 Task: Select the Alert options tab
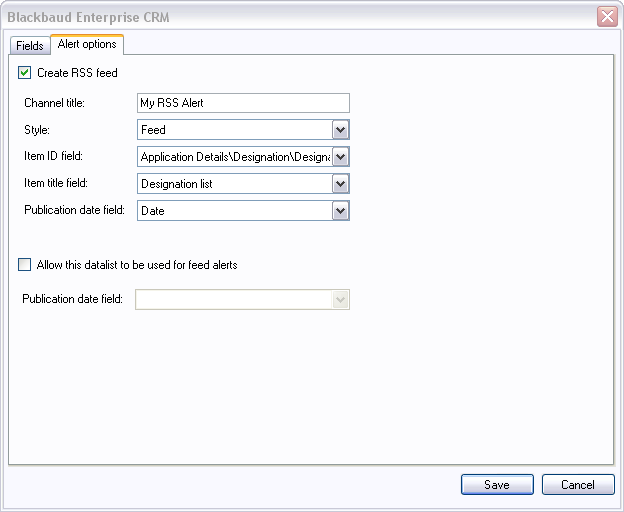[87, 44]
